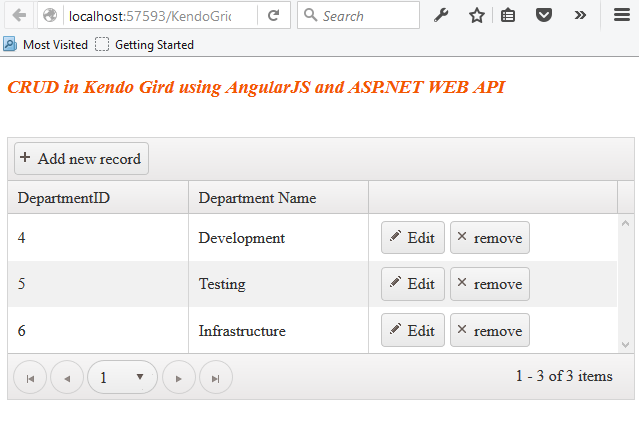Click the CRUD in Kendo Gird heading
Viewport: 639px width, 430px height.
click(x=256, y=87)
